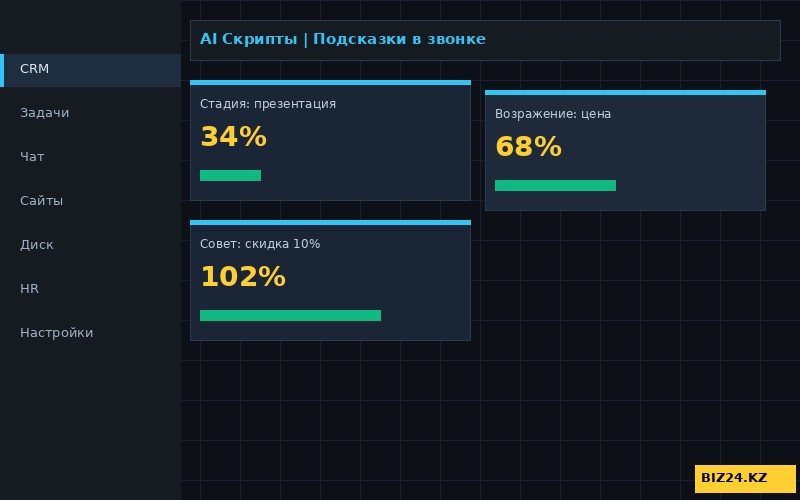Screen dimensions: 800x500
Task: Click the progress bar under 34%
Action: point(231,176)
